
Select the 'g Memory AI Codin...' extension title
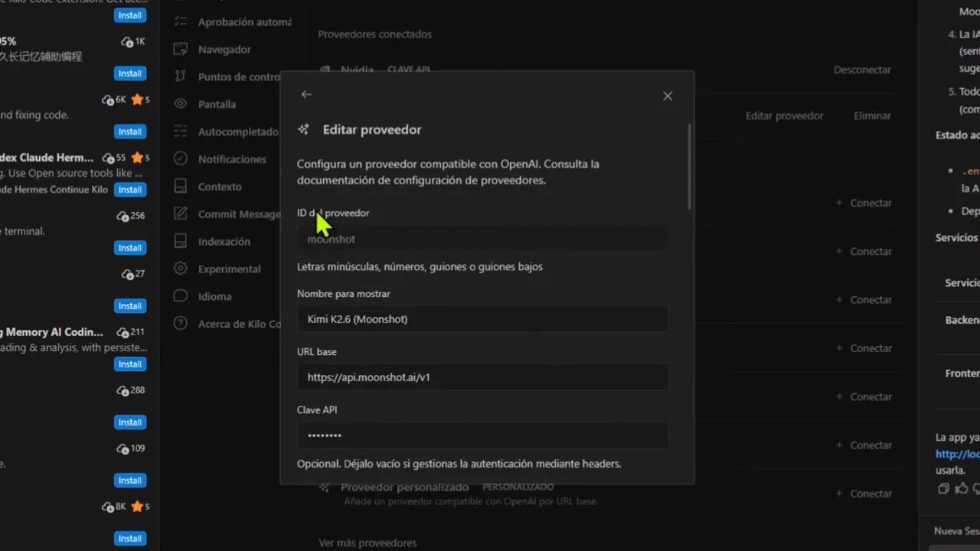(51, 332)
